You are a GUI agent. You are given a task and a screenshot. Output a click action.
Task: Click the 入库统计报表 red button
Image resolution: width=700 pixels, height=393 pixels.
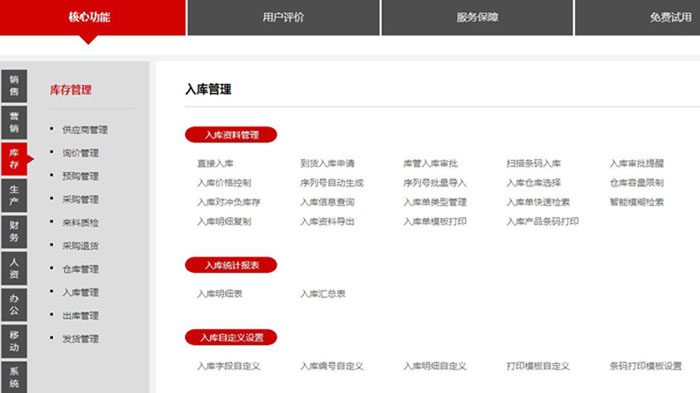click(x=231, y=265)
